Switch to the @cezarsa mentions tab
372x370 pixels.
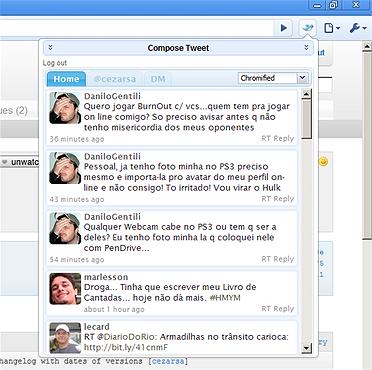pos(115,79)
